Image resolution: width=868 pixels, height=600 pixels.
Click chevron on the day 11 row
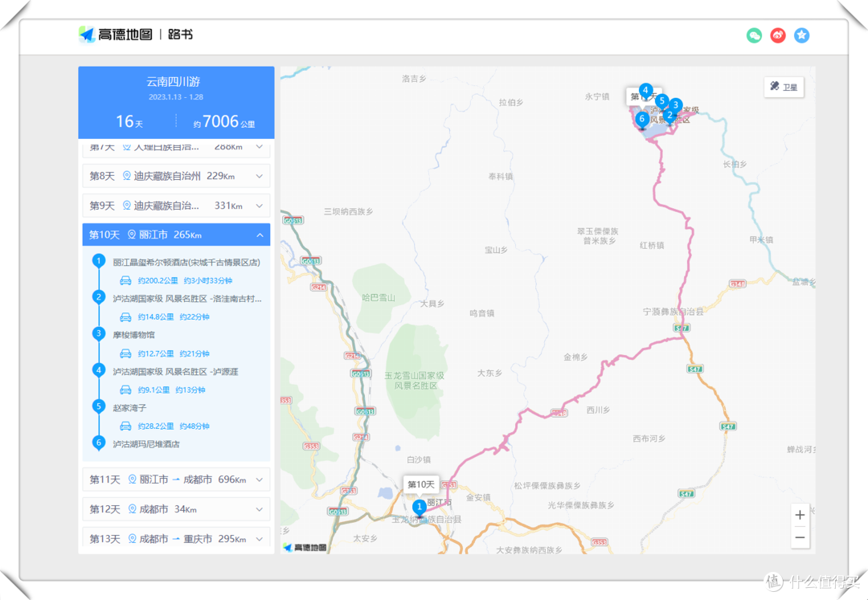click(259, 480)
